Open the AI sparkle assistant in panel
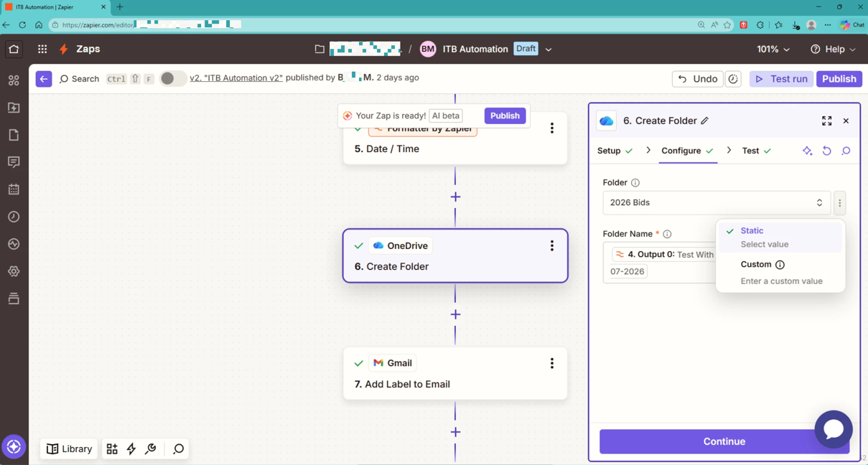 coord(807,151)
